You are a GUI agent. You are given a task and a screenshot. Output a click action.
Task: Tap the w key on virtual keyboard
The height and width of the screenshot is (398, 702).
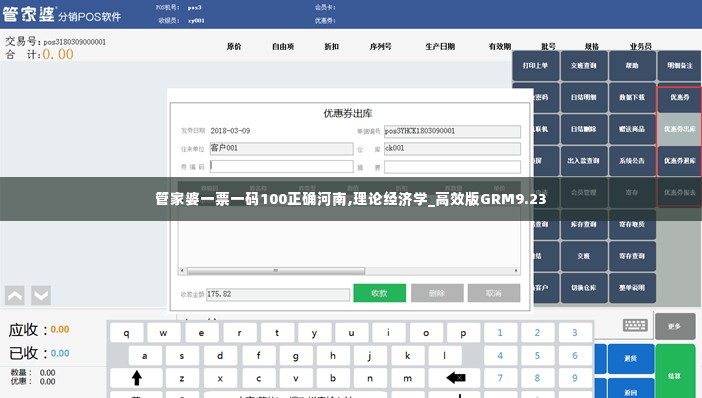[163, 333]
